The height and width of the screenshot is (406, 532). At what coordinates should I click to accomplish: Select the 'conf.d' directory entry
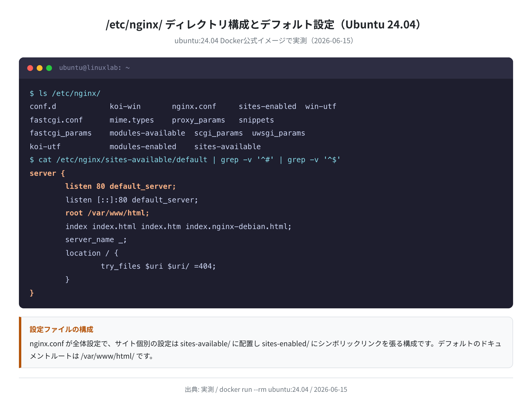coord(43,107)
